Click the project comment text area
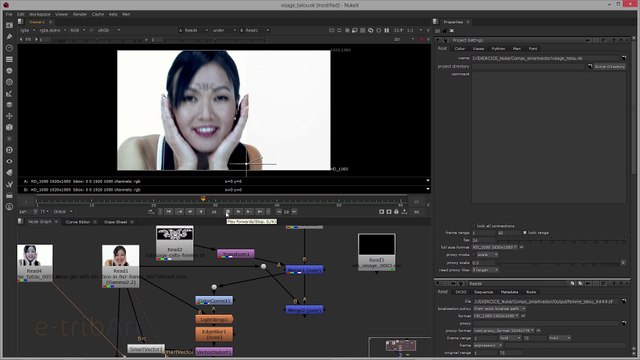This screenshot has width=640, height=360. (549, 138)
